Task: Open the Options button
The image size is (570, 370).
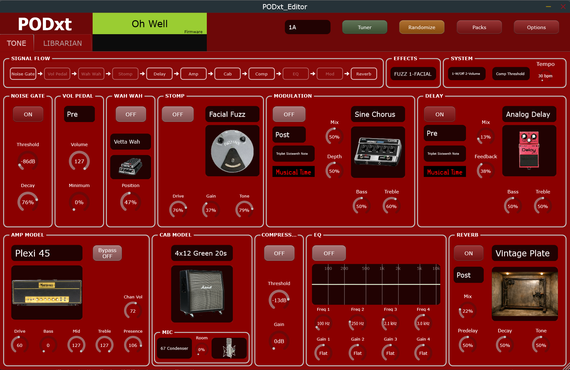Action: click(x=536, y=27)
